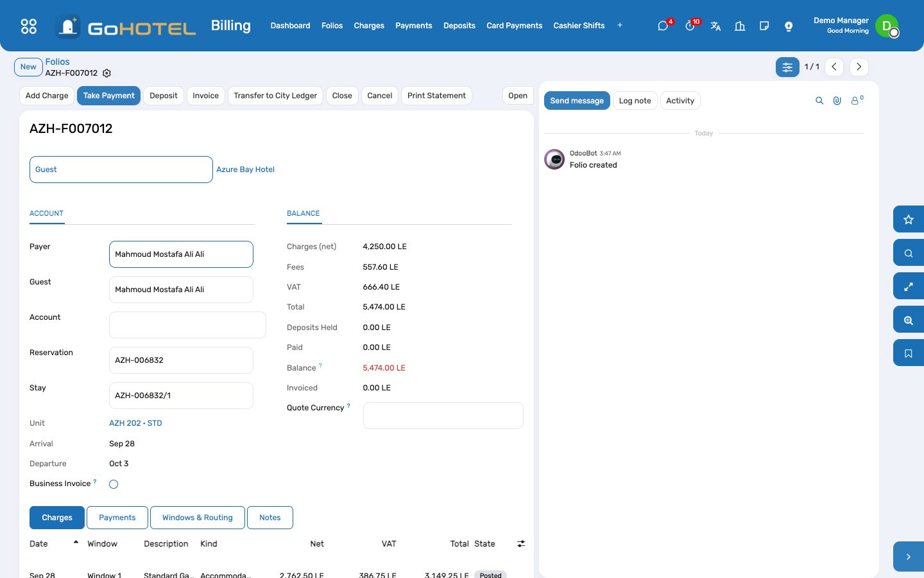The image size is (924, 578).
Task: Click the Log note button
Action: pyautogui.click(x=635, y=101)
